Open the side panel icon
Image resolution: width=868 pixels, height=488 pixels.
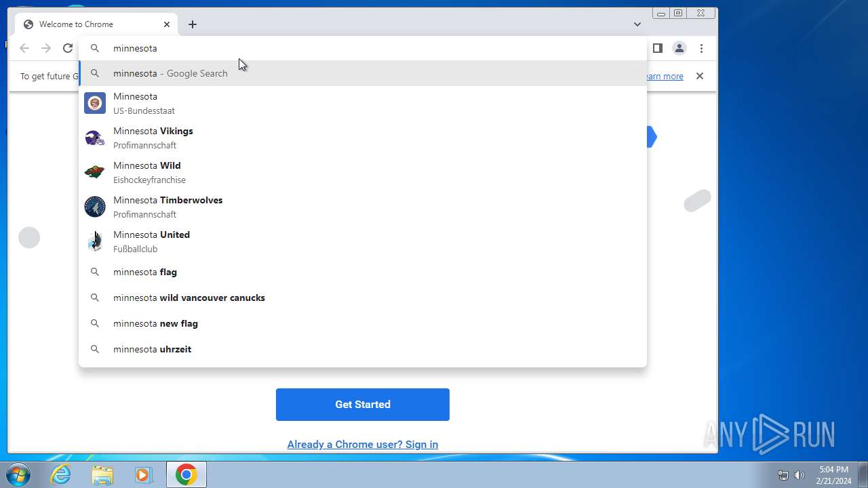point(657,48)
